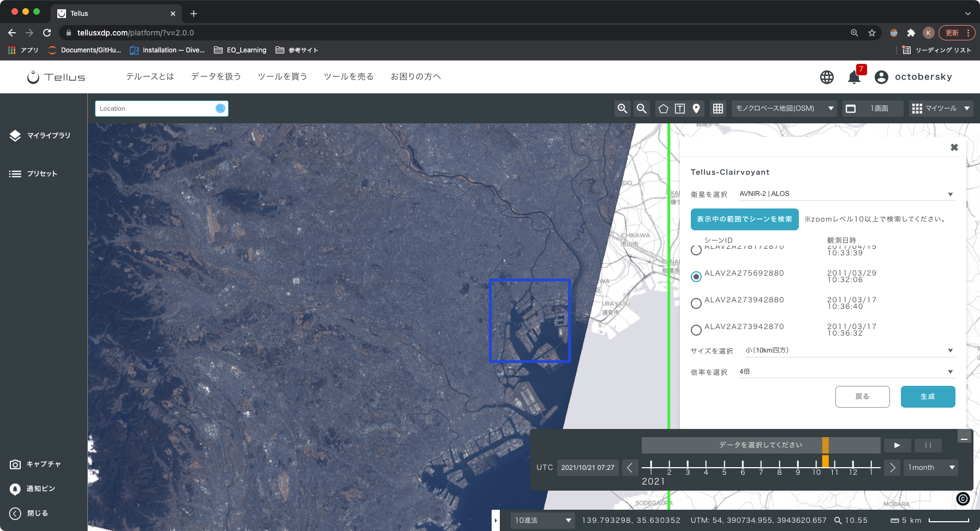Open the ツールを買う menu
This screenshot has width=980, height=531.
coord(283,77)
